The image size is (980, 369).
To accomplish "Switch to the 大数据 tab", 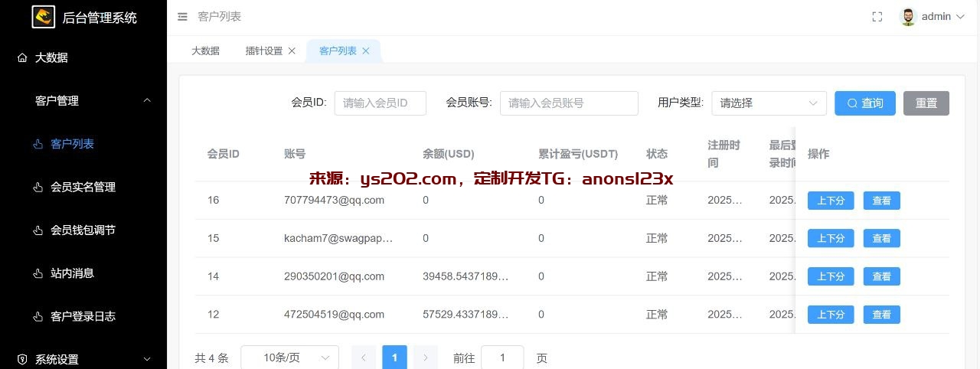I will pos(205,51).
